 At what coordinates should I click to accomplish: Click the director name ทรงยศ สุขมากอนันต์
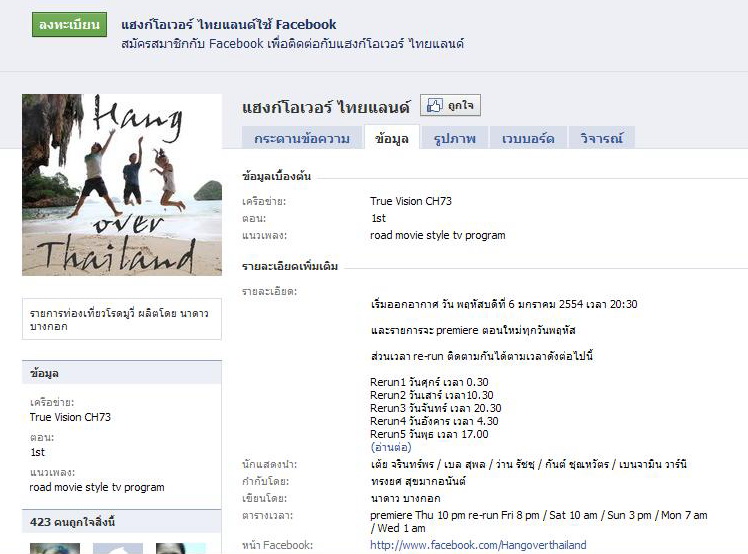pyautogui.click(x=418, y=481)
